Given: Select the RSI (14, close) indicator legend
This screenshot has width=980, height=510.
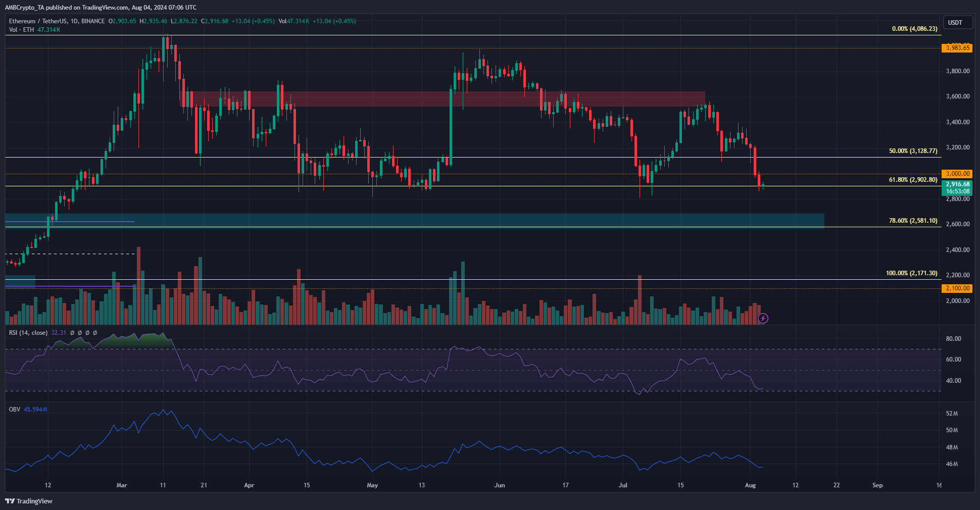Looking at the screenshot, I should click(x=28, y=333).
